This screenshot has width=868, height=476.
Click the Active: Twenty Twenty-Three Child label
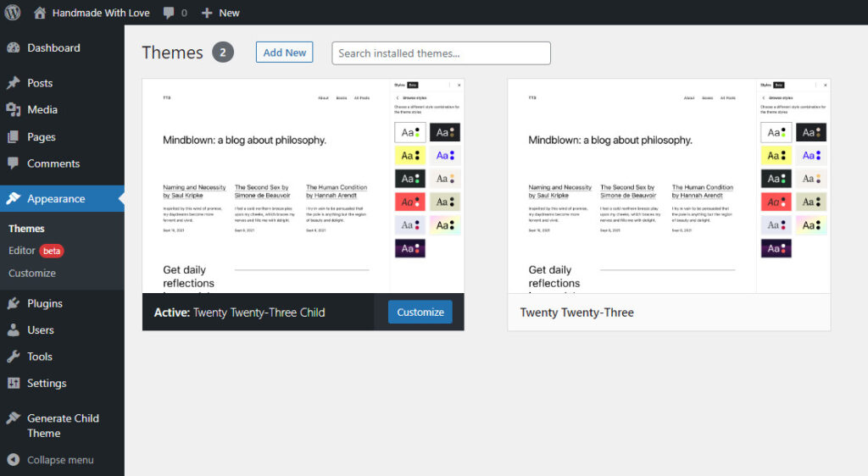coord(239,313)
